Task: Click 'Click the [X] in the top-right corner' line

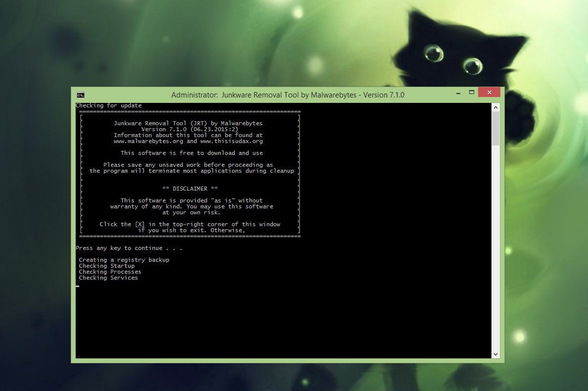Action: coord(190,224)
